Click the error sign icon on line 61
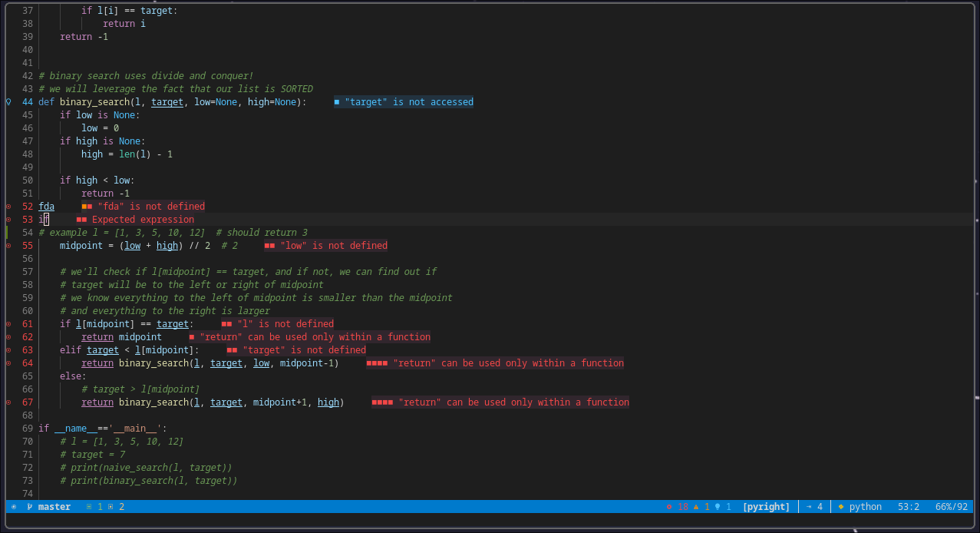The height and width of the screenshot is (533, 980). point(8,324)
